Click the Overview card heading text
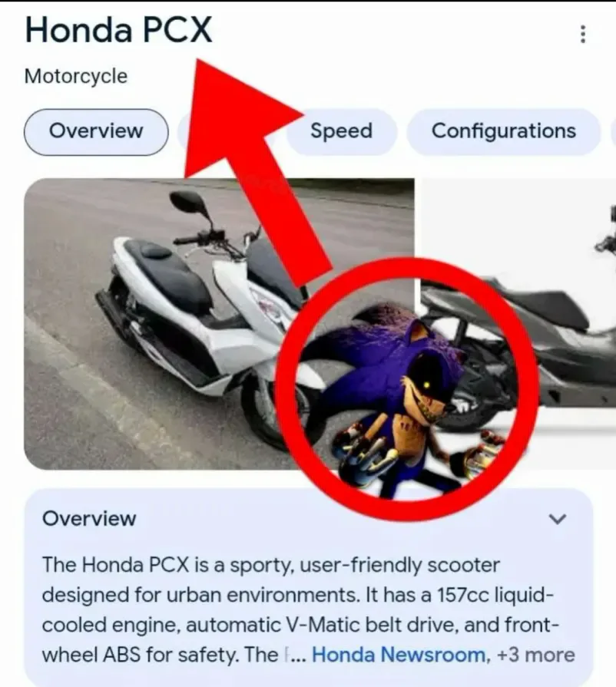This screenshot has width=616, height=687. [x=89, y=518]
